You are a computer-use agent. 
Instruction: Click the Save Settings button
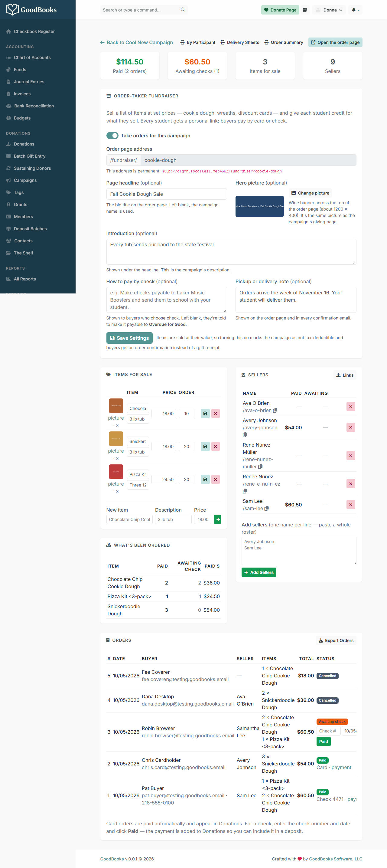pyautogui.click(x=129, y=338)
